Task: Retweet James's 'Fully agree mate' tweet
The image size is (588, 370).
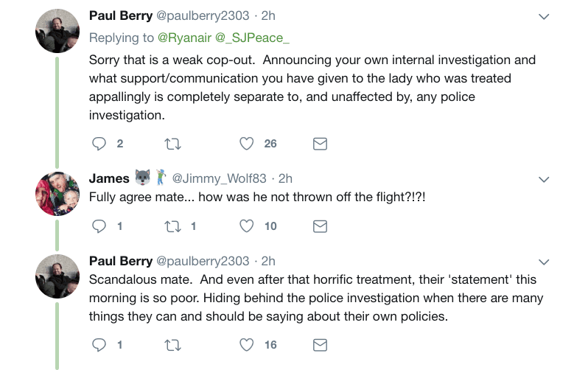Action: pyautogui.click(x=173, y=226)
